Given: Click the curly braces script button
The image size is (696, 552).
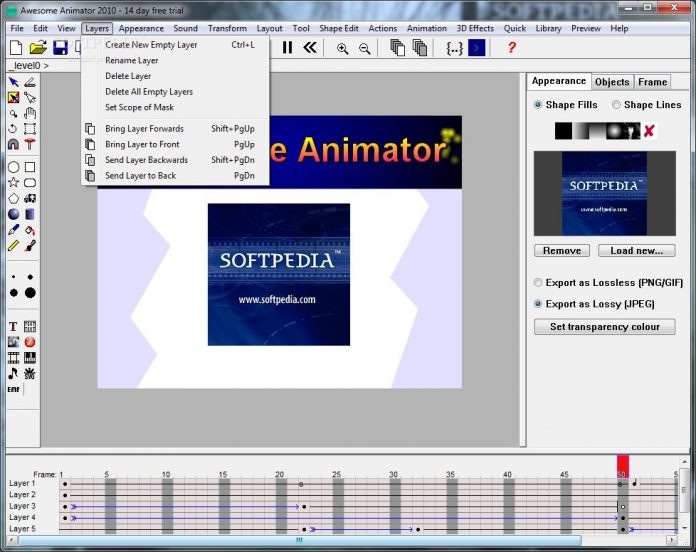Looking at the screenshot, I should coord(455,48).
